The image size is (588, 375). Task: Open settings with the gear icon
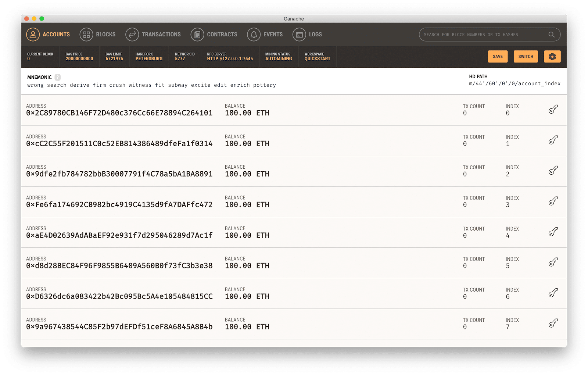coord(552,57)
